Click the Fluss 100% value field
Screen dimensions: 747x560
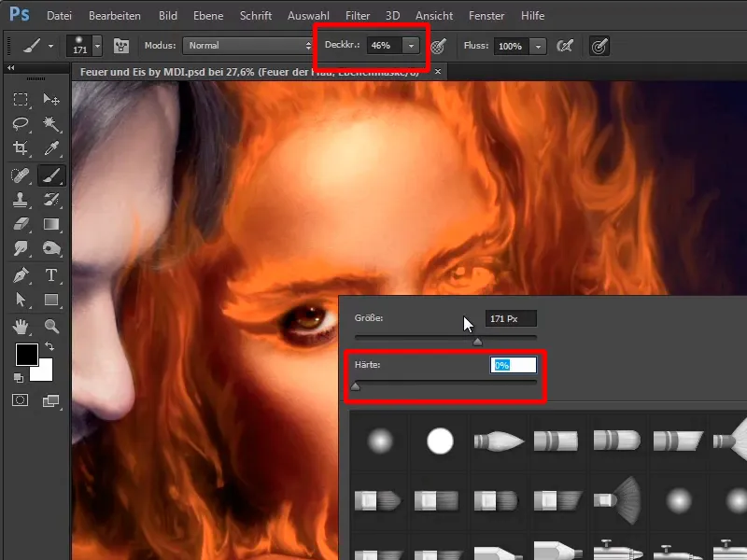512,46
